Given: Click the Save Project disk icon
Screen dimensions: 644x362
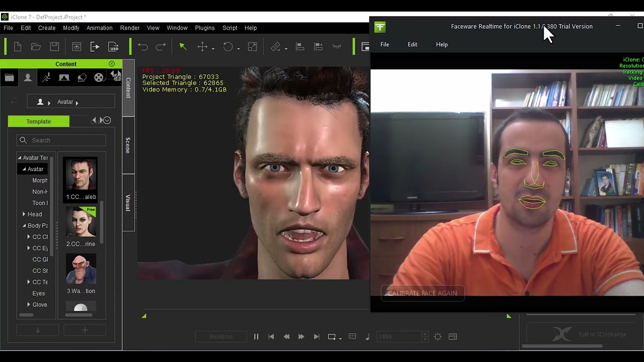Looking at the screenshot, I should coord(54,47).
